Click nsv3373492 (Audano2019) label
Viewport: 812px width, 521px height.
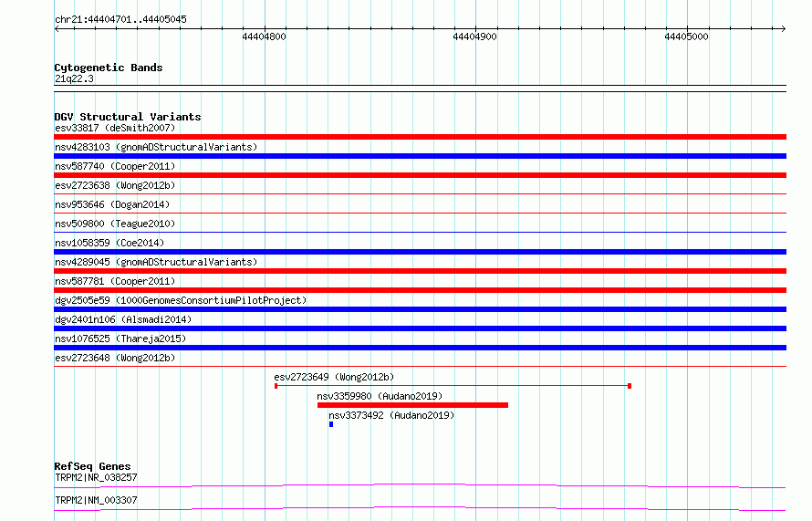(x=391, y=415)
